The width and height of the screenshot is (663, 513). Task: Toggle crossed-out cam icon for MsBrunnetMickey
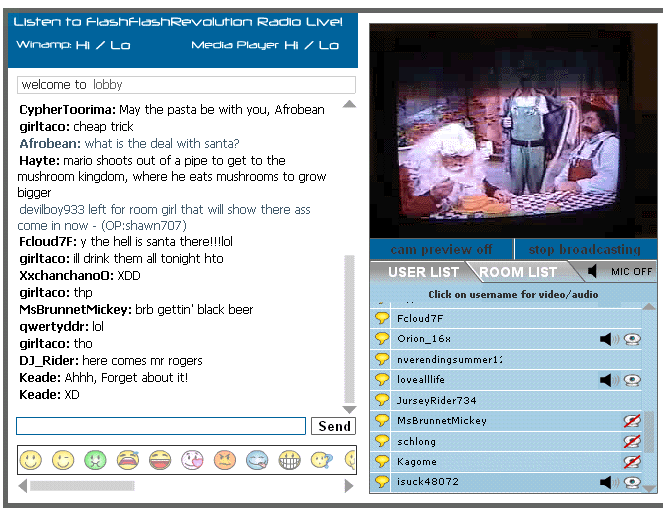pyautogui.click(x=632, y=421)
